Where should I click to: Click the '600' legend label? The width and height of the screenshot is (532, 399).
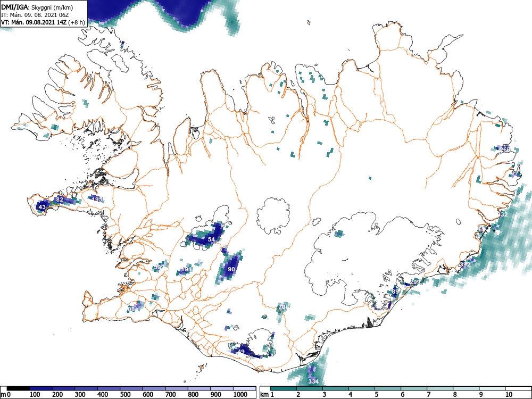click(x=148, y=395)
